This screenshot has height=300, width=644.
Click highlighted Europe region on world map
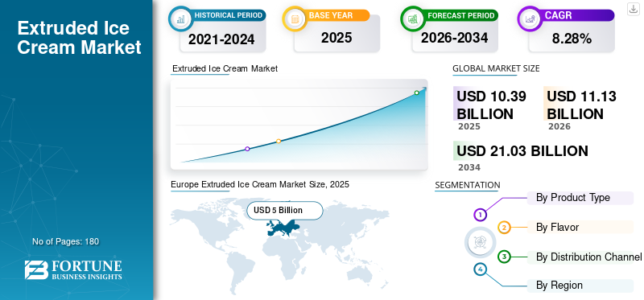283,228
